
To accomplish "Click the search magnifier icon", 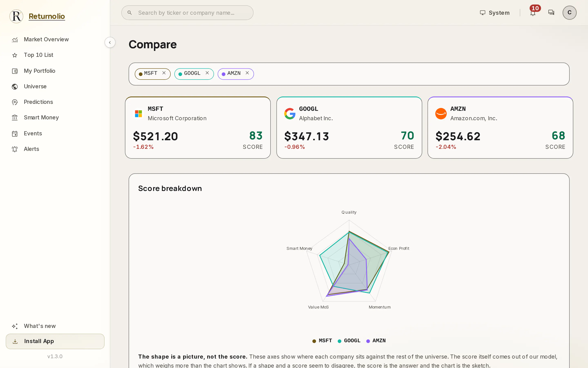I will pos(129,13).
